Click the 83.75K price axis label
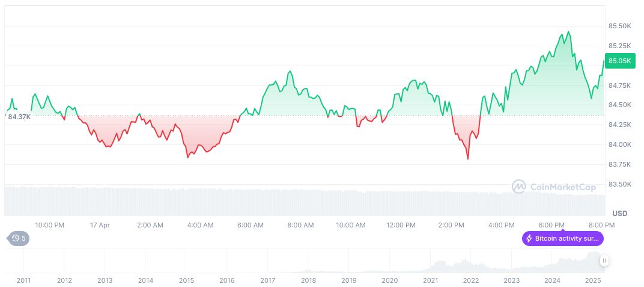This screenshot has height=287, width=644. 619,164
